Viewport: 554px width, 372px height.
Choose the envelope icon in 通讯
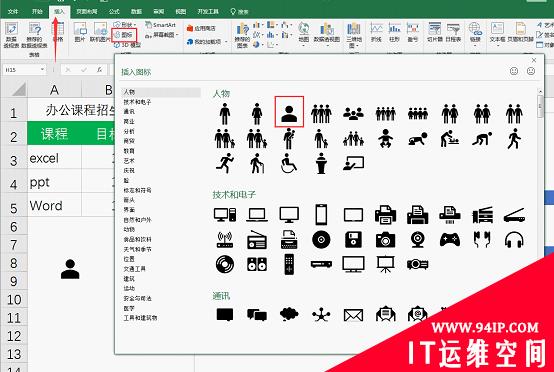(353, 315)
